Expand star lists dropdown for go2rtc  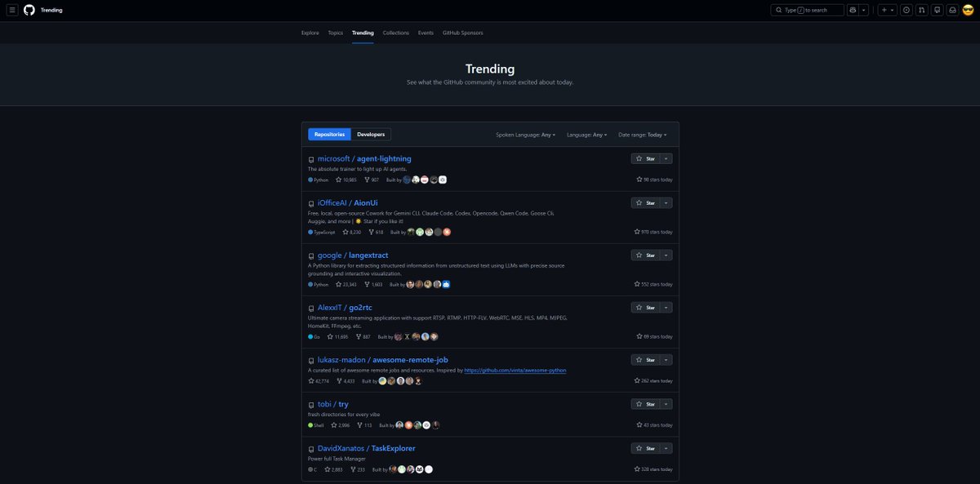[666, 307]
